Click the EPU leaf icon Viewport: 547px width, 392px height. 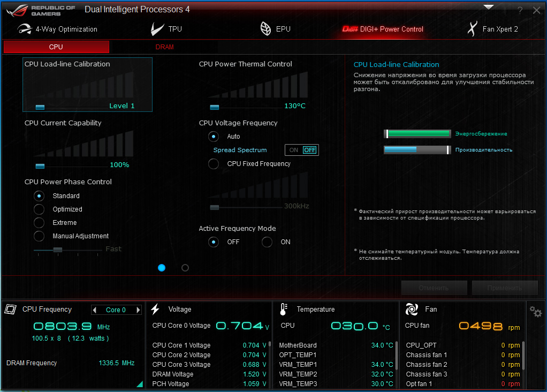tap(265, 28)
